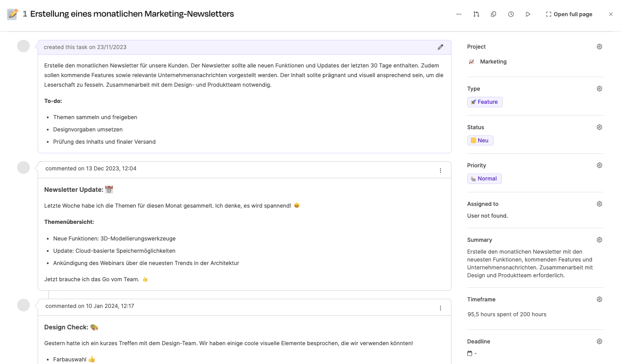Click the Deadline calendar date field
The image size is (621, 364).
click(472, 353)
